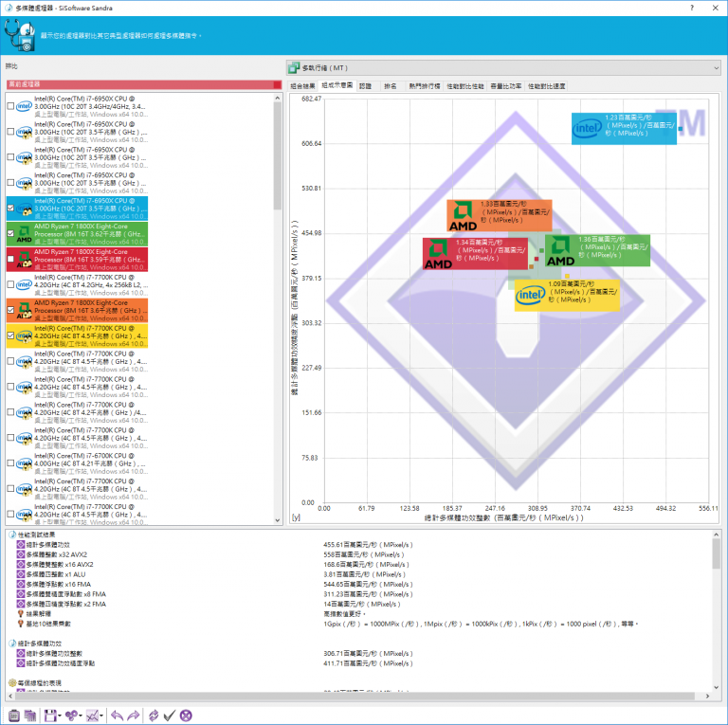The width and height of the screenshot is (728, 725).
Task: Click the processor list scrollbar down arrow
Action: [x=277, y=520]
